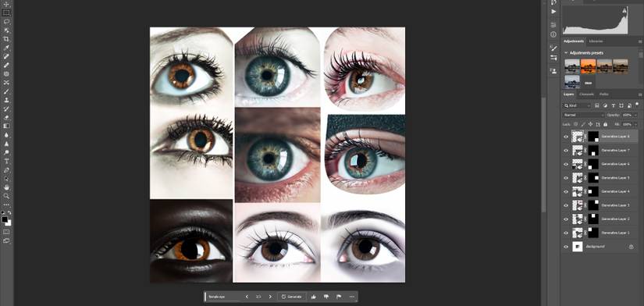Collapse the Adjustments presets section
The height and width of the screenshot is (306, 644).
click(x=566, y=53)
